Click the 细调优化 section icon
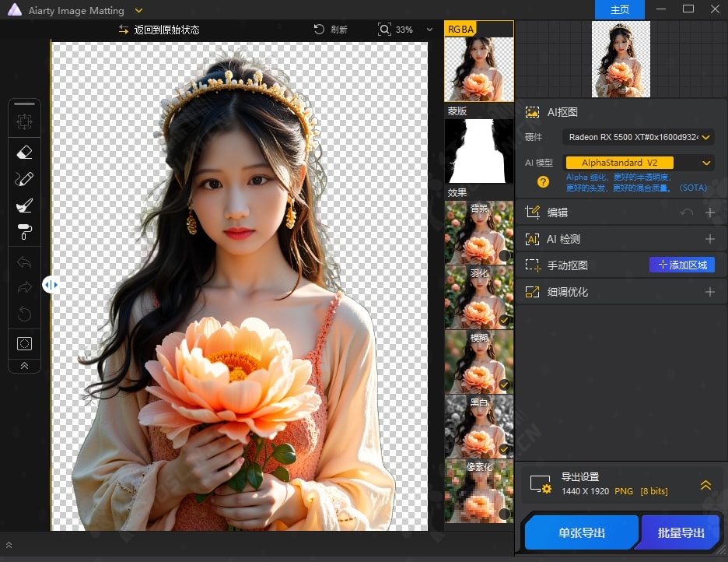728x562 pixels. tap(532, 292)
